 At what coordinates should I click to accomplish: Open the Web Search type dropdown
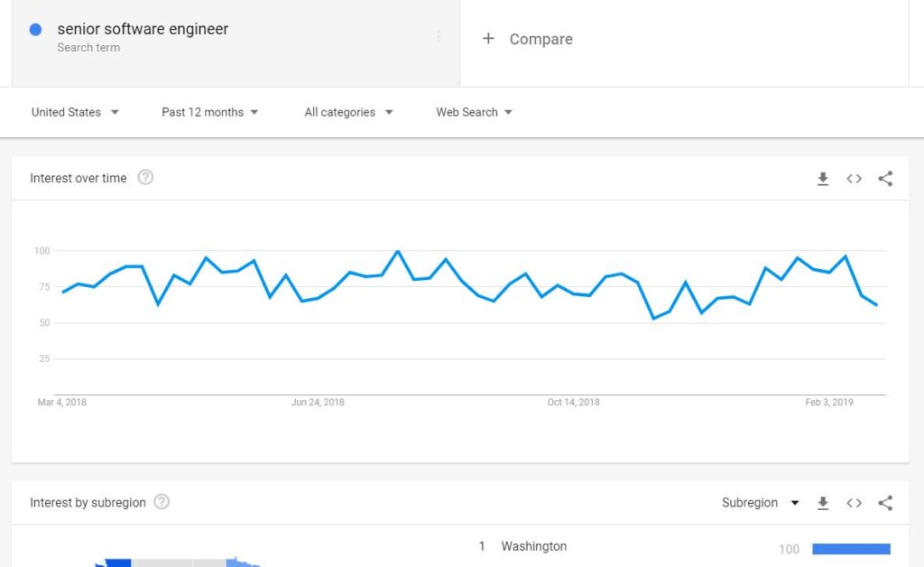click(x=474, y=112)
